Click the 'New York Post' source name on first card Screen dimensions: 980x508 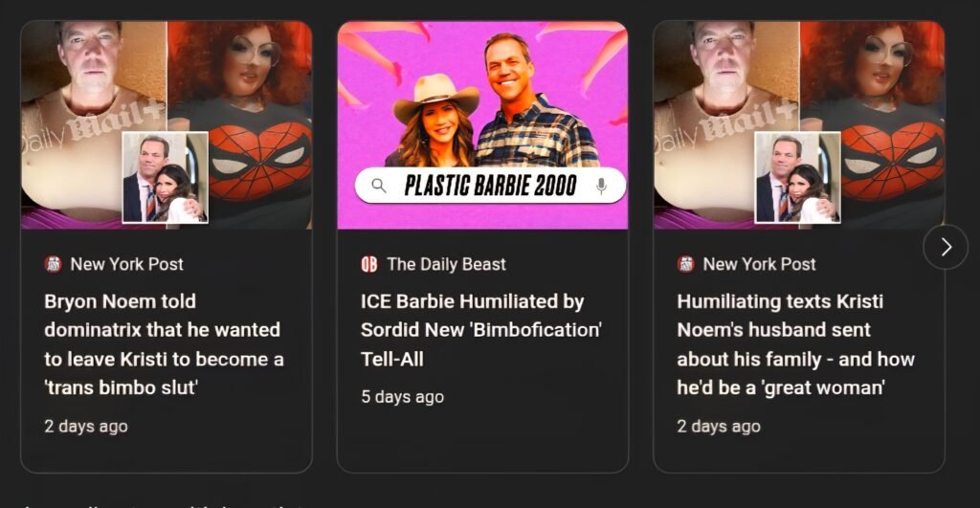[x=127, y=264]
